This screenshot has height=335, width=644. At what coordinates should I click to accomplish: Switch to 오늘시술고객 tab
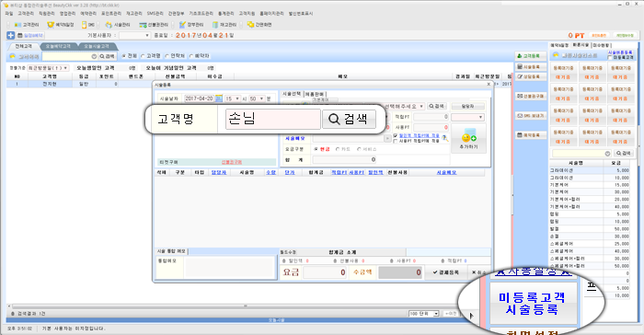[97, 46]
